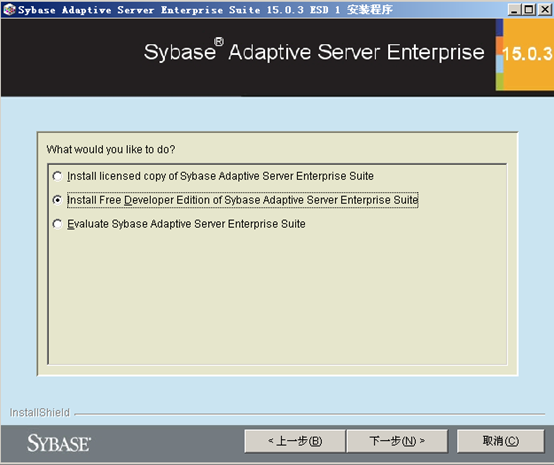This screenshot has height=465, width=554.
Task: Click the Sybase Adaptive Server Enterprise banner
Action: tap(314, 52)
